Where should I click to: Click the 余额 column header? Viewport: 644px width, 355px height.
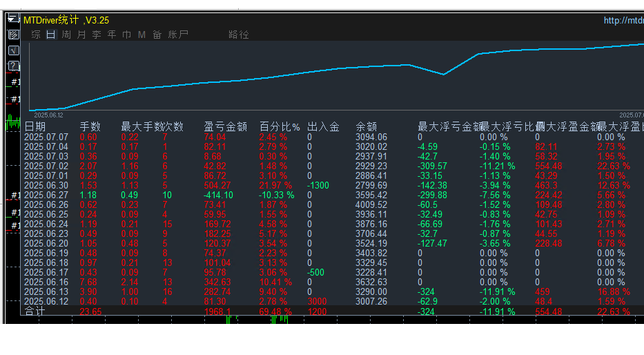[x=367, y=126]
